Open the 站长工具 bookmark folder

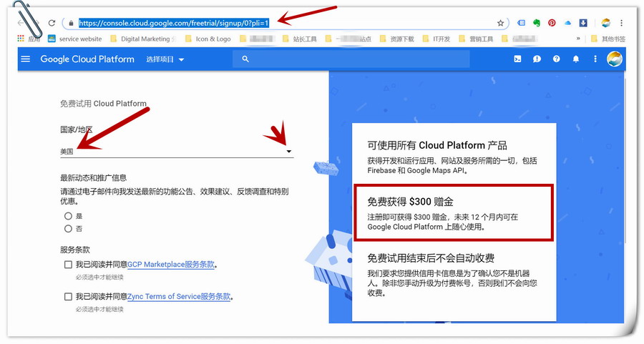(300, 39)
